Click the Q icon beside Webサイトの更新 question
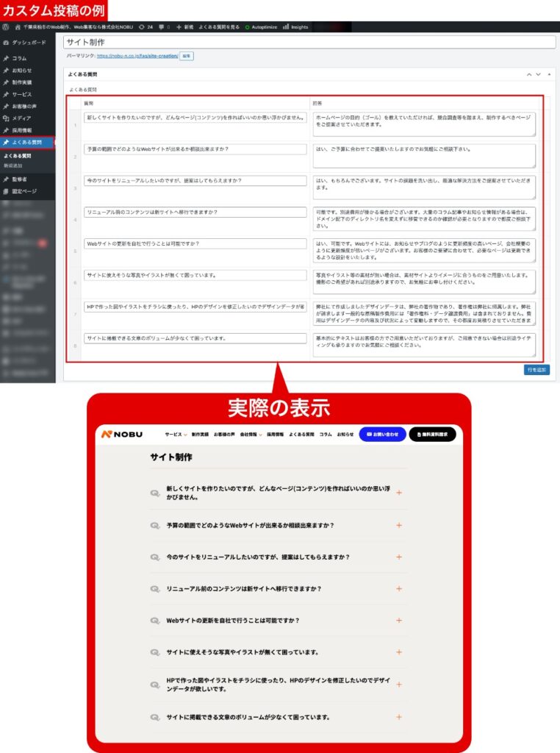 154,621
